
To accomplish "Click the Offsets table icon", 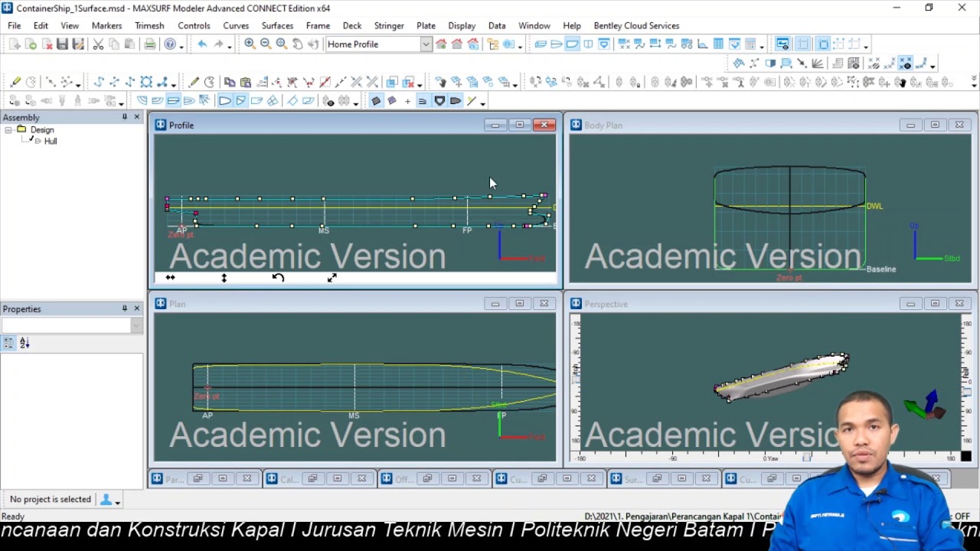I will tap(718, 44).
